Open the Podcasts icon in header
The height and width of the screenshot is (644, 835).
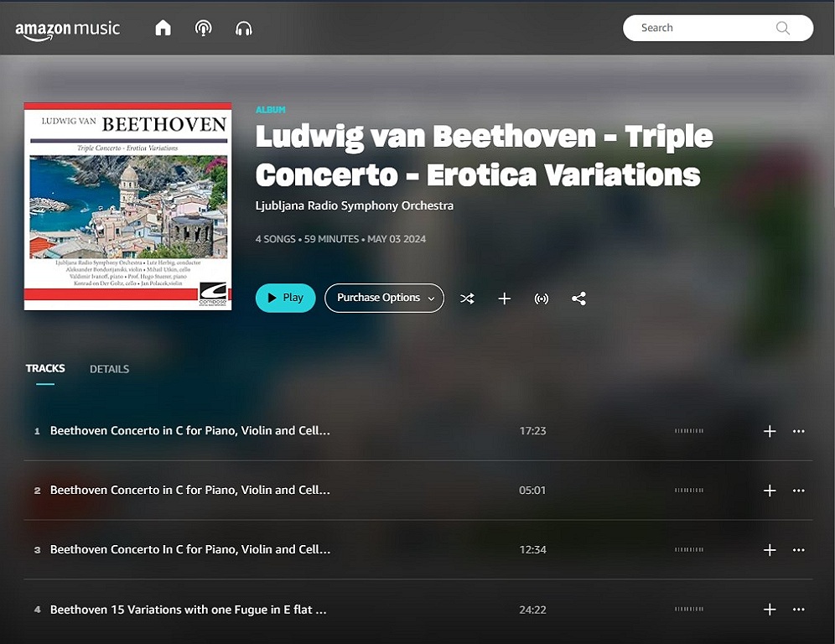[x=204, y=28]
